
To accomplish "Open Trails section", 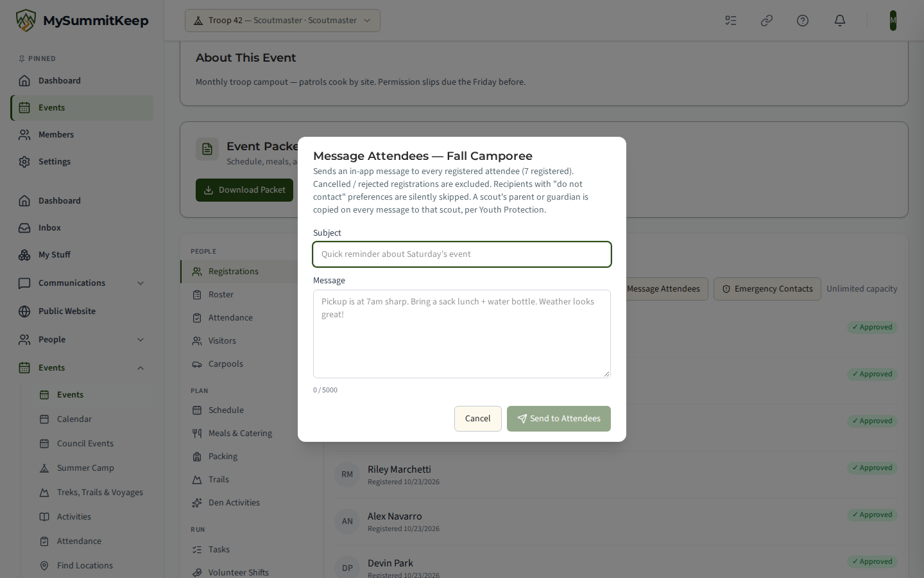I will [x=252, y=480].
